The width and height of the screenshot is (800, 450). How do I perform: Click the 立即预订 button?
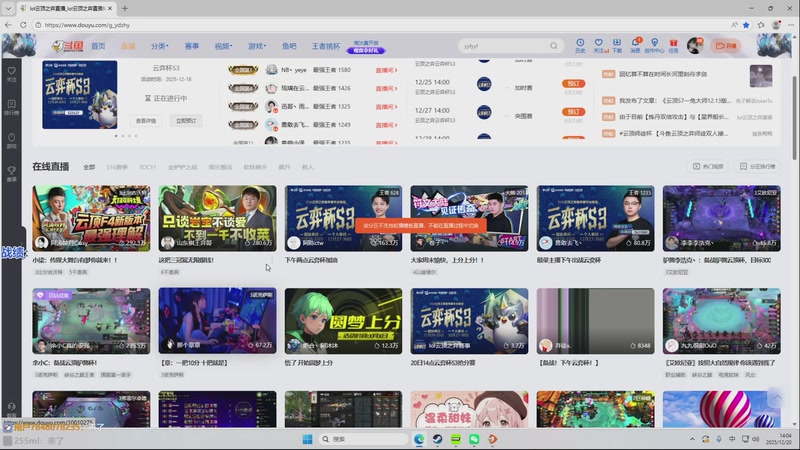coord(186,121)
